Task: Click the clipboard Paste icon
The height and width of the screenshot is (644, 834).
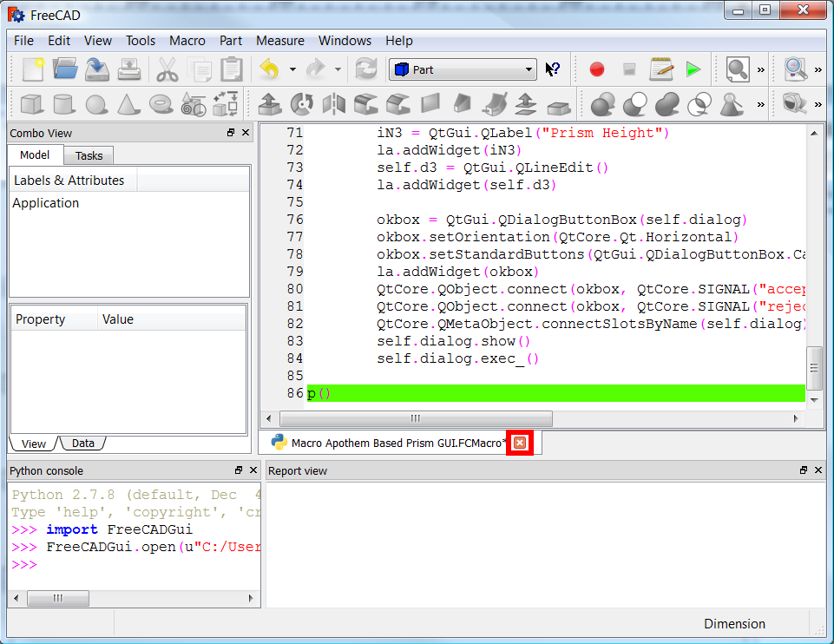Action: [232, 69]
